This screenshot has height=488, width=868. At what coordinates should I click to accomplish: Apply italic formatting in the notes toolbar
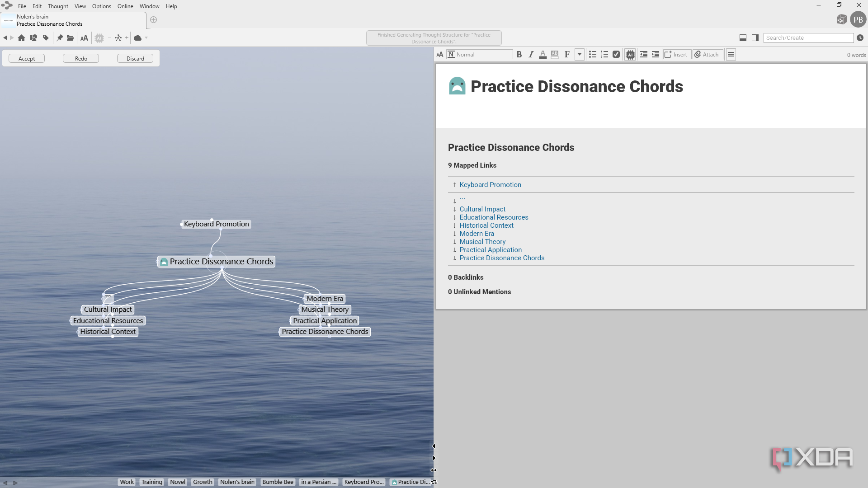click(531, 55)
